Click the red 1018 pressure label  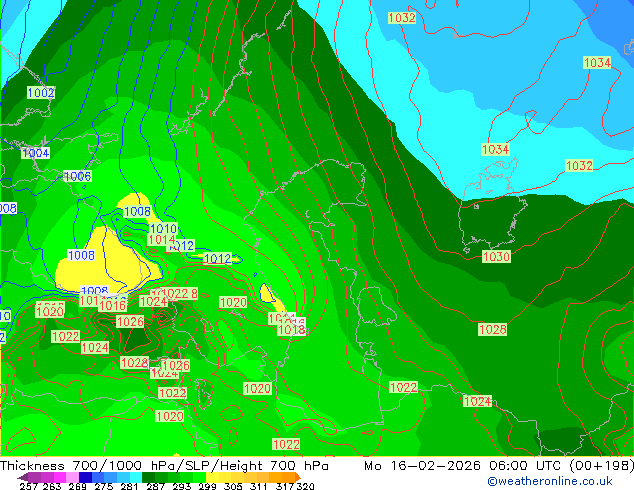click(x=292, y=330)
